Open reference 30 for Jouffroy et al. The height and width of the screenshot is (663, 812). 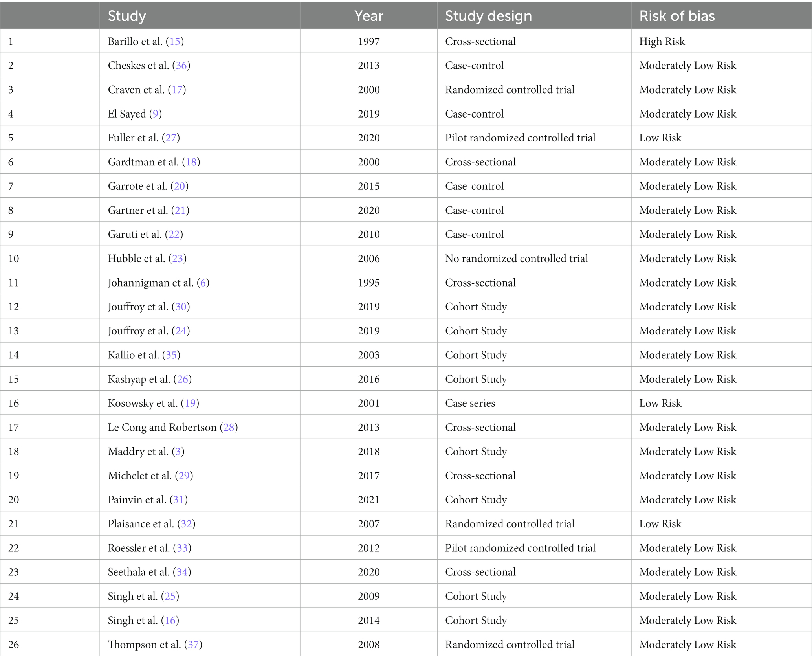pyautogui.click(x=181, y=307)
